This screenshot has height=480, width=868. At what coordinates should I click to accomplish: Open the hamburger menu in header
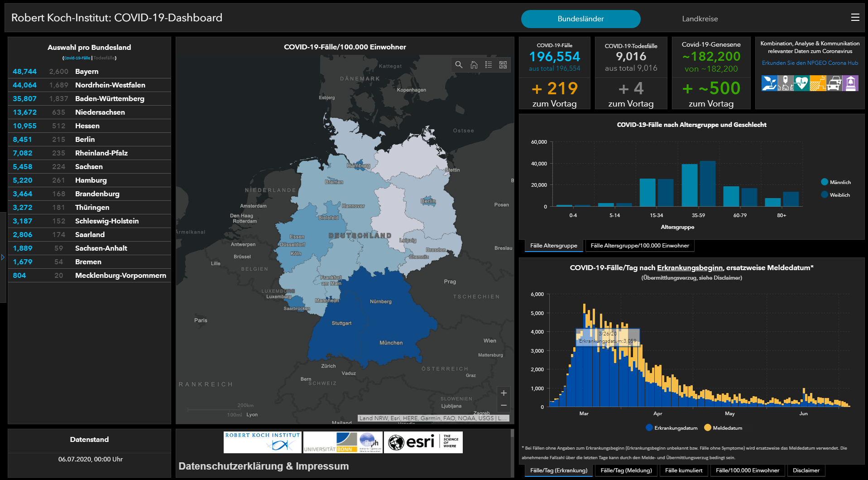point(855,17)
